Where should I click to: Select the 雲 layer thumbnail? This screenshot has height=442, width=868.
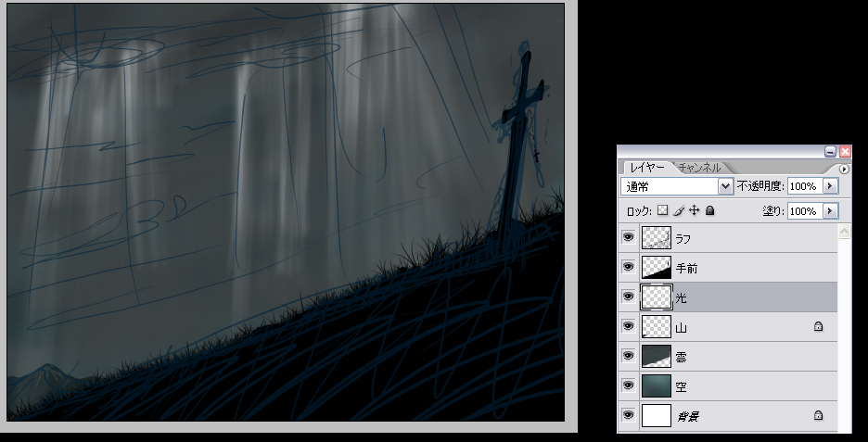pyautogui.click(x=656, y=356)
